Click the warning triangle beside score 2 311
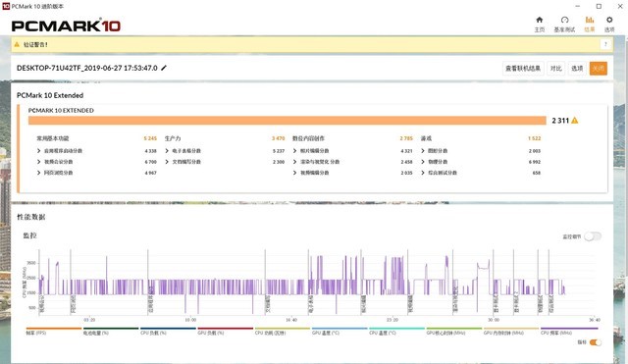The height and width of the screenshot is (364, 628). click(x=575, y=120)
